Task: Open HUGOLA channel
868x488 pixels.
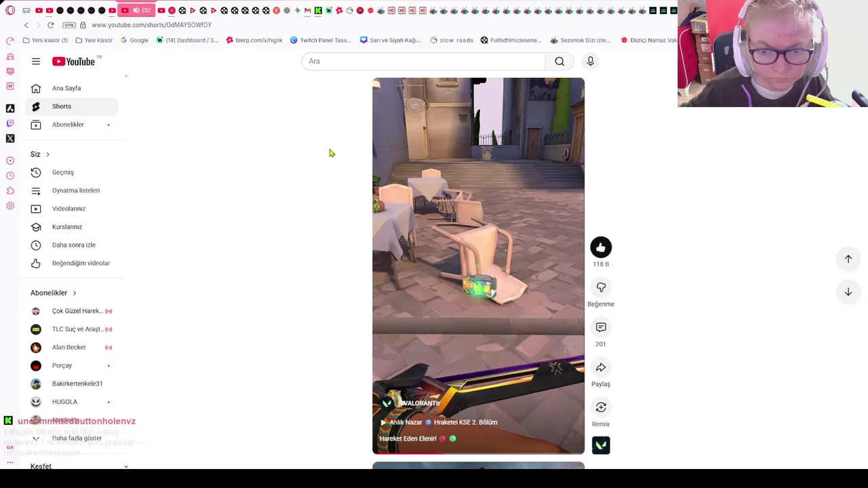Action: pyautogui.click(x=71, y=402)
